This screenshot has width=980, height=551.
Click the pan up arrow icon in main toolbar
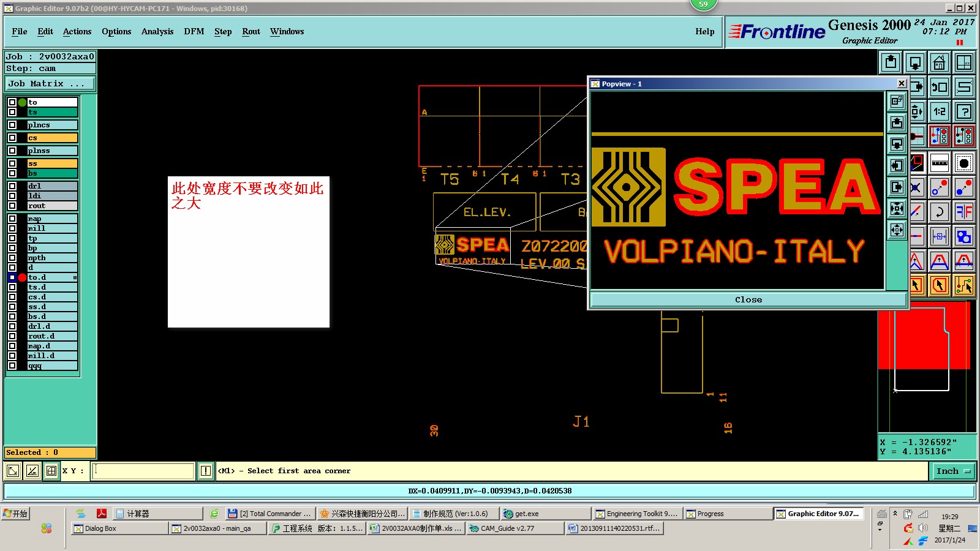point(891,62)
